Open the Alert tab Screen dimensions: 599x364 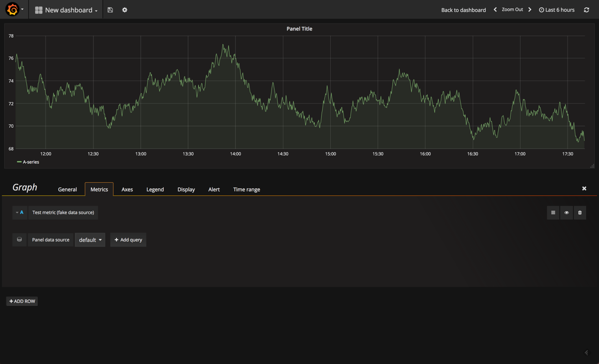tap(214, 190)
